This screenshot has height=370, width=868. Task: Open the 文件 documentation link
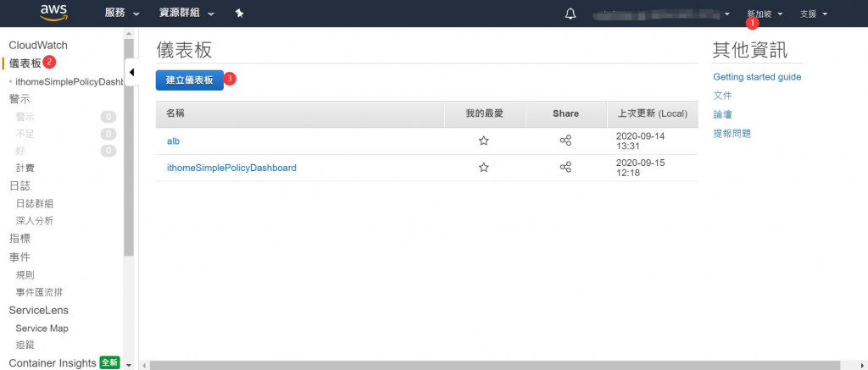[x=722, y=96]
